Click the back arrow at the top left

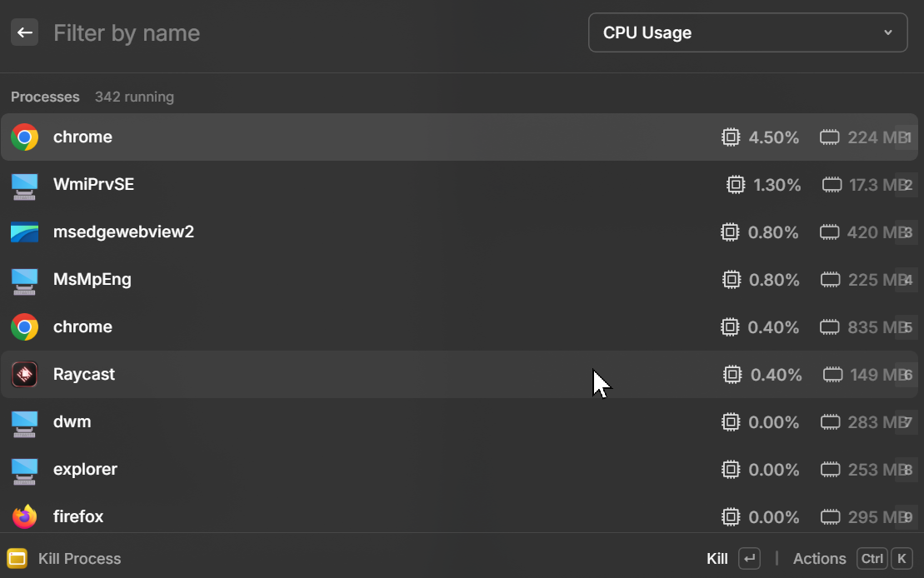coord(24,32)
